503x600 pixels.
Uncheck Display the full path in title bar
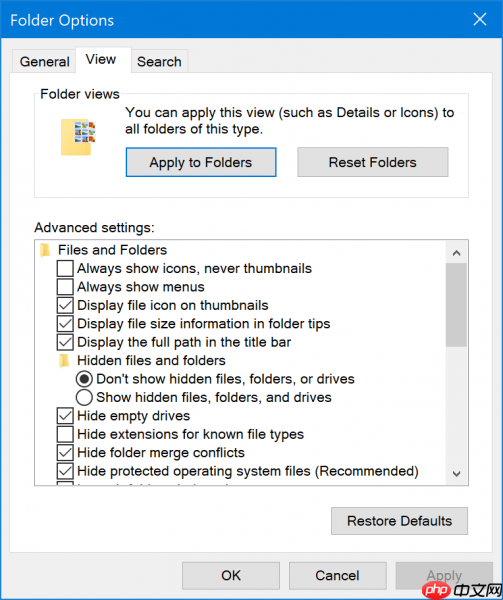point(65,342)
